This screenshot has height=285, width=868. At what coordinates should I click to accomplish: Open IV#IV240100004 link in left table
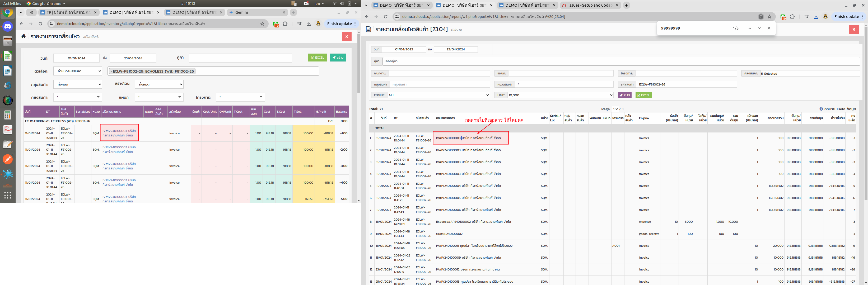click(x=119, y=198)
